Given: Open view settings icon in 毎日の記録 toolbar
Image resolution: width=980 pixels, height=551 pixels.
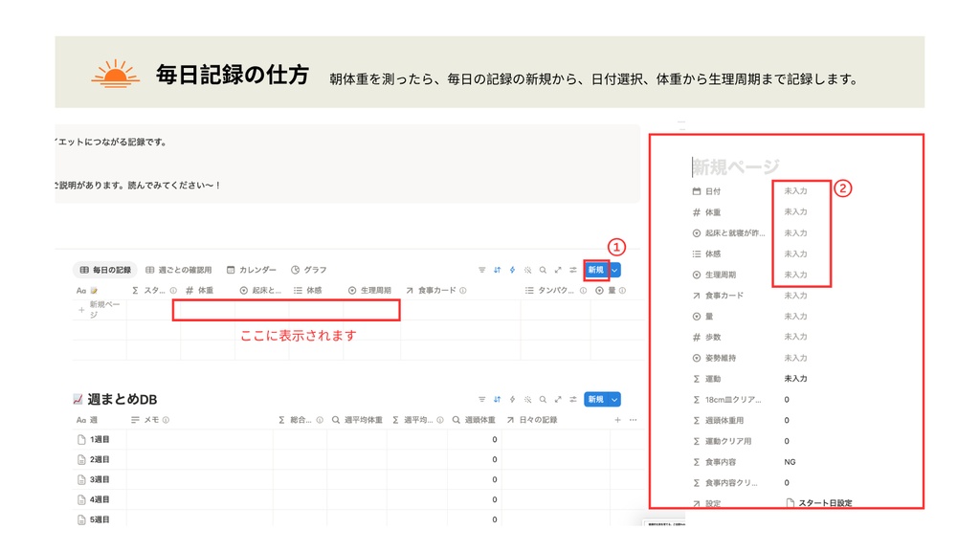Looking at the screenshot, I should click(x=573, y=270).
